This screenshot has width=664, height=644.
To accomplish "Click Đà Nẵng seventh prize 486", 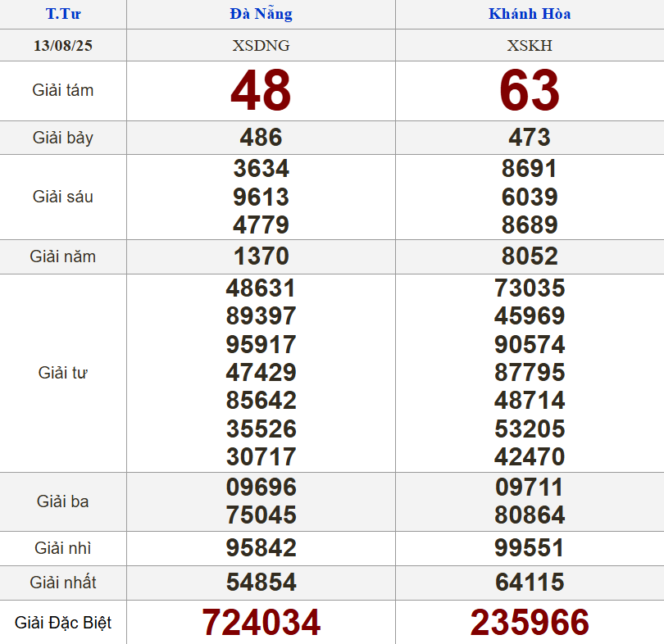I will [x=261, y=138].
